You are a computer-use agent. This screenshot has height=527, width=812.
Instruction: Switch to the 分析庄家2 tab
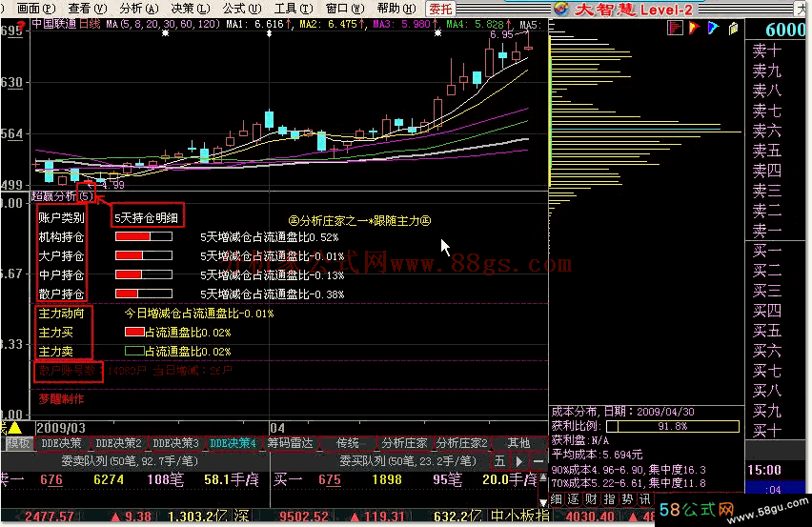click(x=462, y=443)
